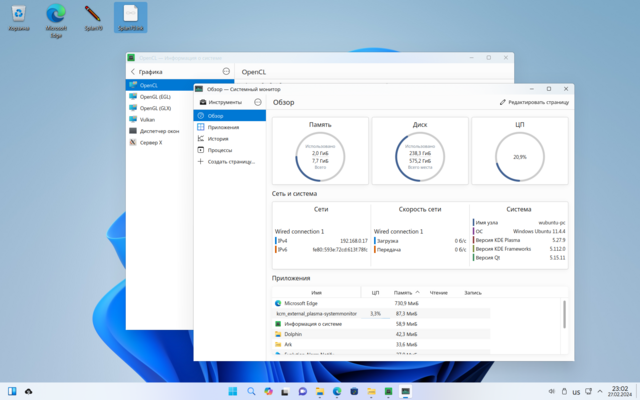640x400 pixels.
Task: Open hamburger menu next to Инструменты
Action: [258, 102]
